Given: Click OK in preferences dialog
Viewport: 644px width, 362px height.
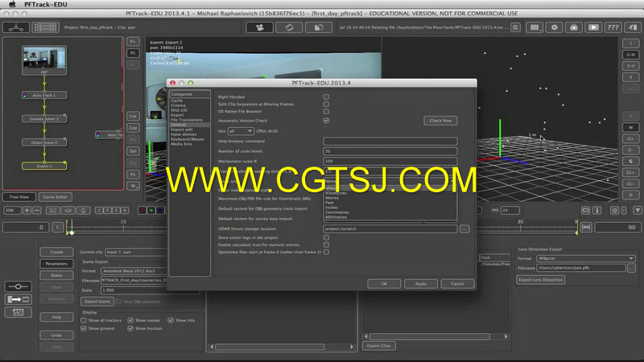Looking at the screenshot, I should [x=384, y=284].
